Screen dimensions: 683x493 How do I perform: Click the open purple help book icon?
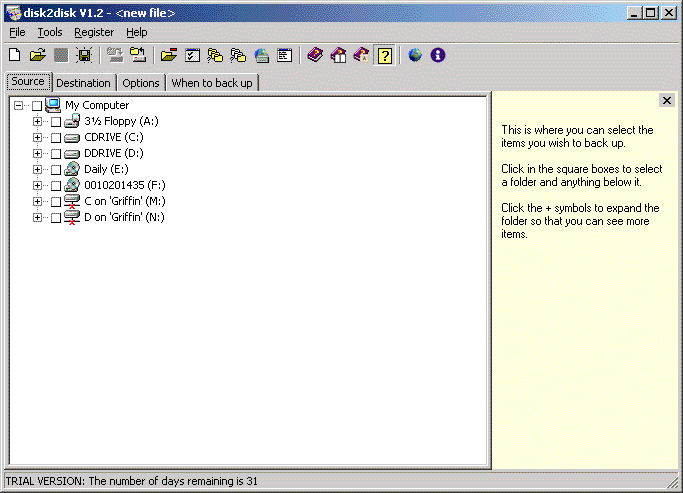pos(338,55)
